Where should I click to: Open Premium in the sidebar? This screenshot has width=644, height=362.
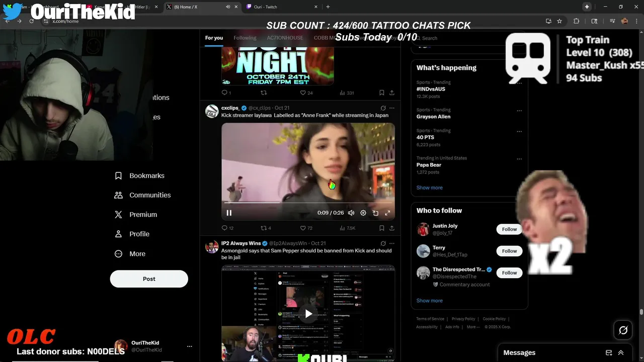pos(136,214)
